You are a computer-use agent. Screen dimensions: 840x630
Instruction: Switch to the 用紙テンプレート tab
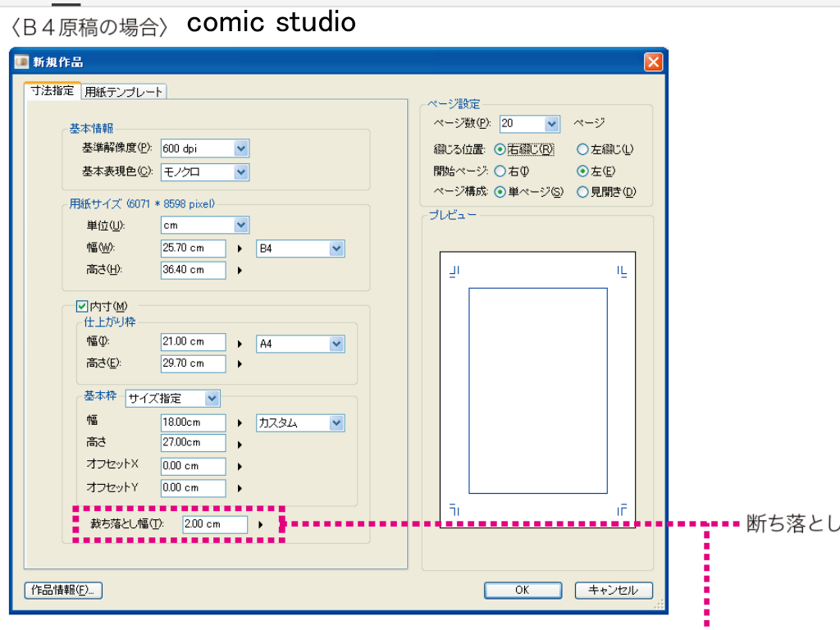(x=124, y=92)
